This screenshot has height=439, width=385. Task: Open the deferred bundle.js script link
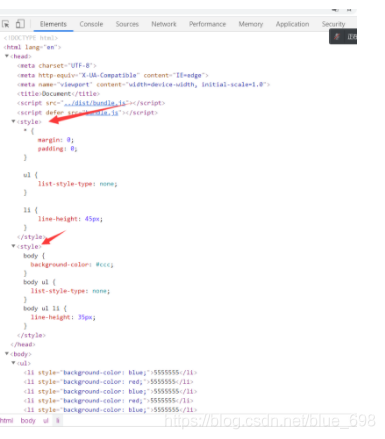coord(101,113)
